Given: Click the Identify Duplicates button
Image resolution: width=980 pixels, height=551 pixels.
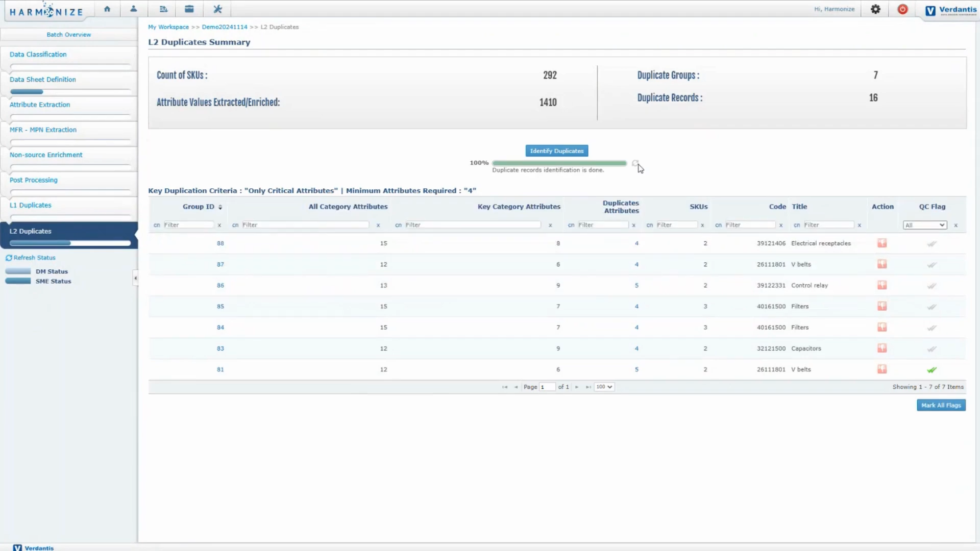Looking at the screenshot, I should click(x=556, y=151).
